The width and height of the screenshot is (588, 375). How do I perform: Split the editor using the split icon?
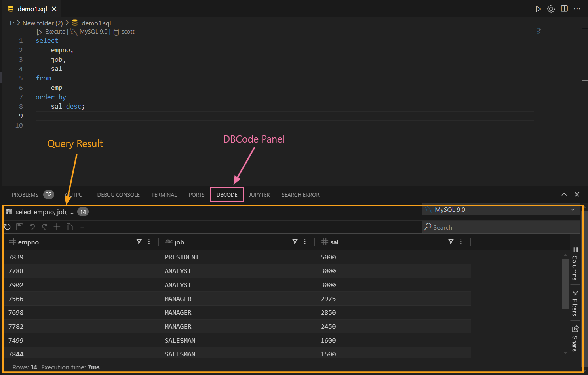click(564, 9)
